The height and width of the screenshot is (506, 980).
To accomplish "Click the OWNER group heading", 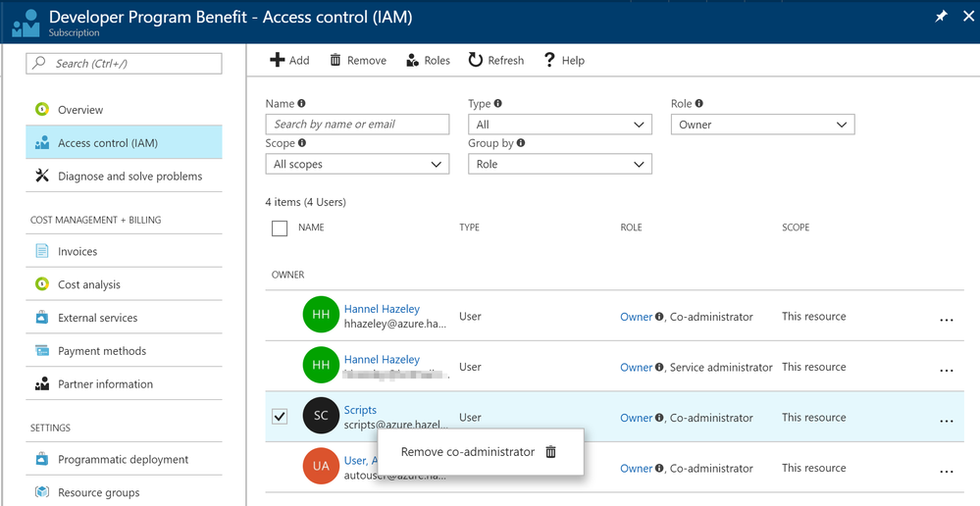I will click(x=287, y=275).
